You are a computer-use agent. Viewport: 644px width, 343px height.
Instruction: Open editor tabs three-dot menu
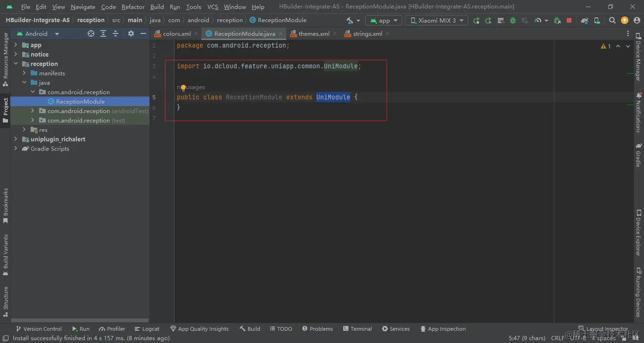tap(628, 33)
